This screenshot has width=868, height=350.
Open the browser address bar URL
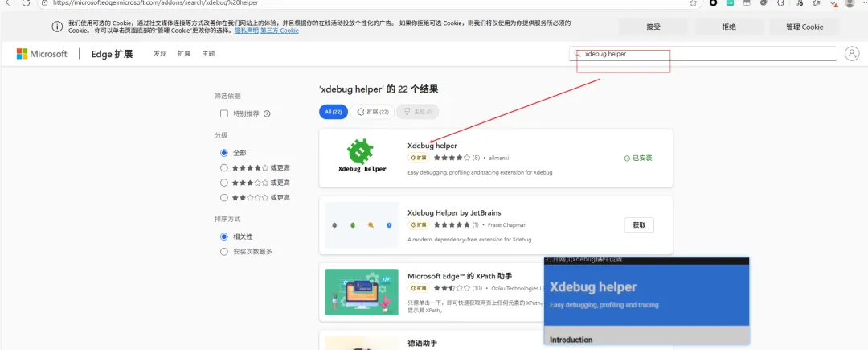pos(155,2)
